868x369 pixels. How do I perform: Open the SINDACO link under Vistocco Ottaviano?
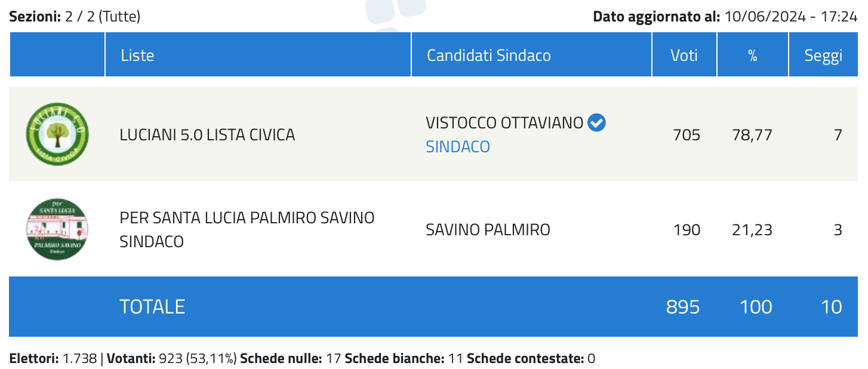pyautogui.click(x=458, y=147)
